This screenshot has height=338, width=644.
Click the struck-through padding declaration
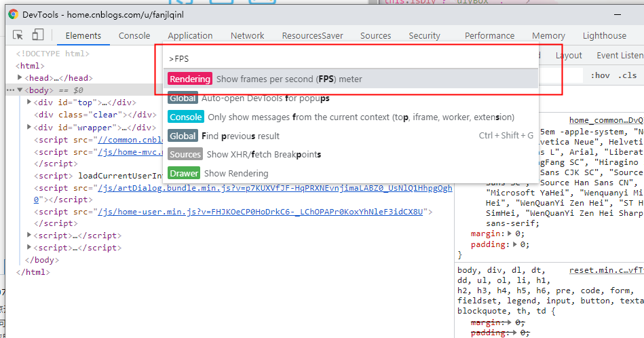click(x=500, y=333)
